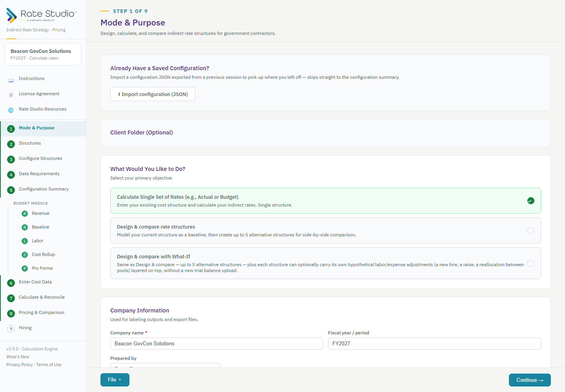565x392 pixels.
Task: Open the What's New link
Action: pos(18,357)
